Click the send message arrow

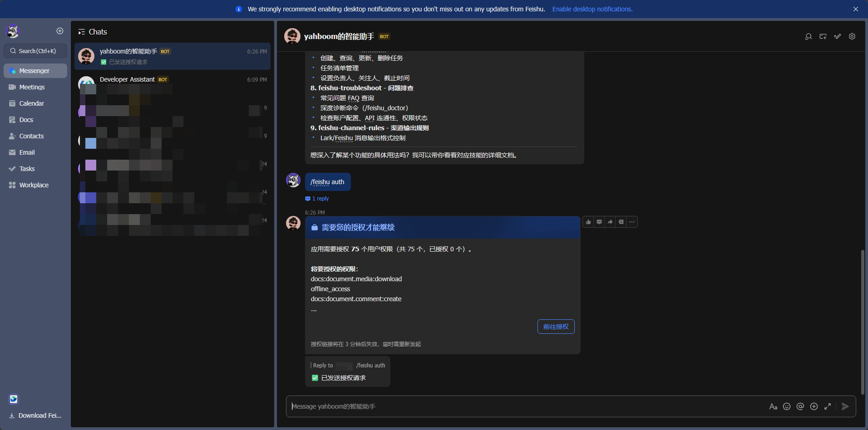point(845,406)
